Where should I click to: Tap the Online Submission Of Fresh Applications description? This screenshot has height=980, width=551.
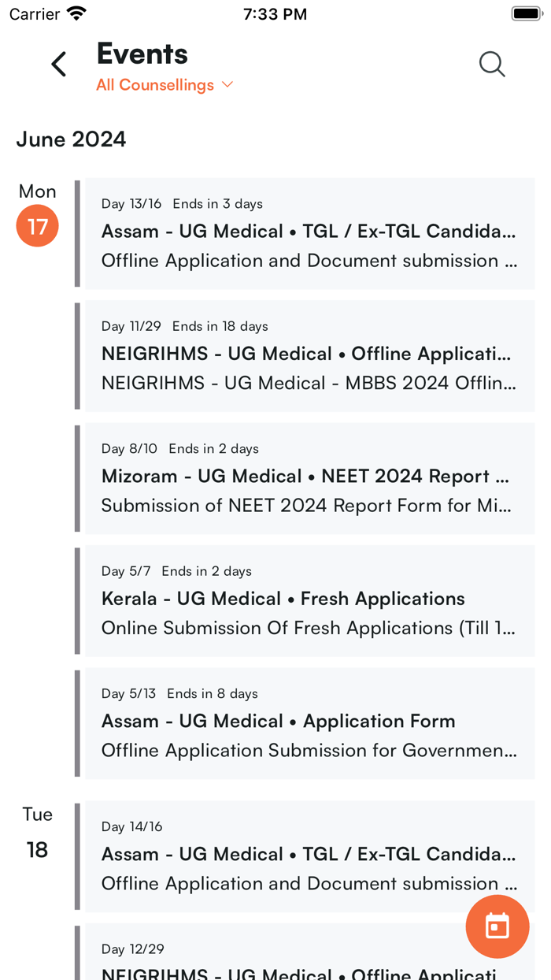pos(309,628)
